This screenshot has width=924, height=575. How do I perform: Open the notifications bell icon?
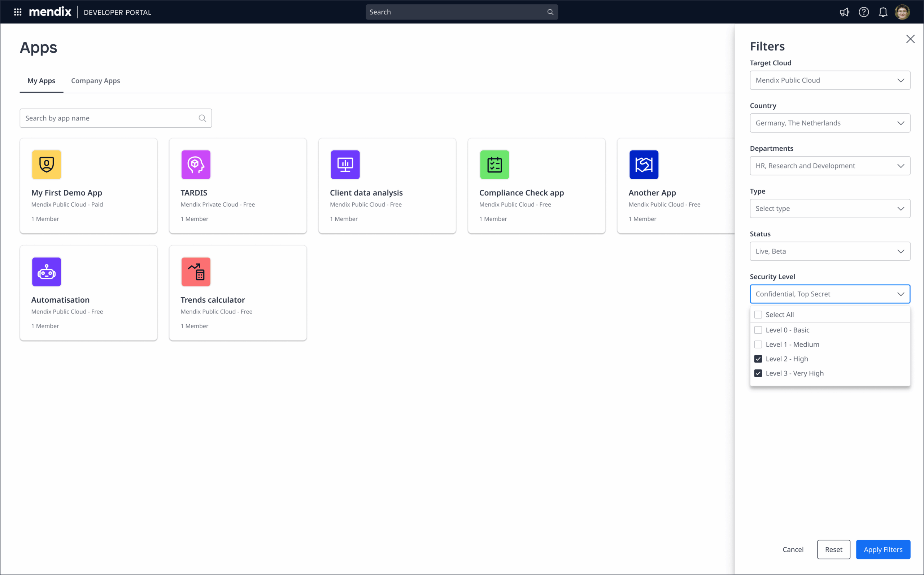coord(882,12)
